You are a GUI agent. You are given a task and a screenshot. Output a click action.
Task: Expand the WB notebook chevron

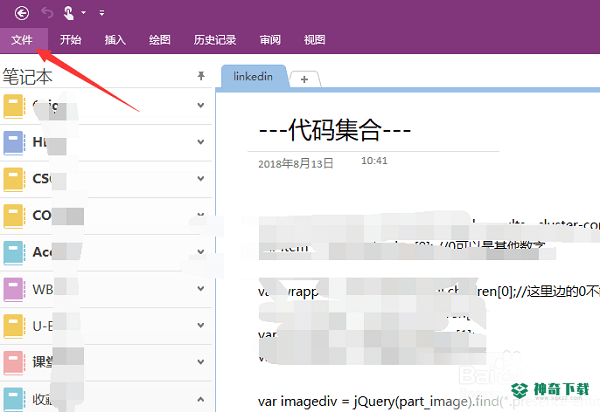(201, 288)
